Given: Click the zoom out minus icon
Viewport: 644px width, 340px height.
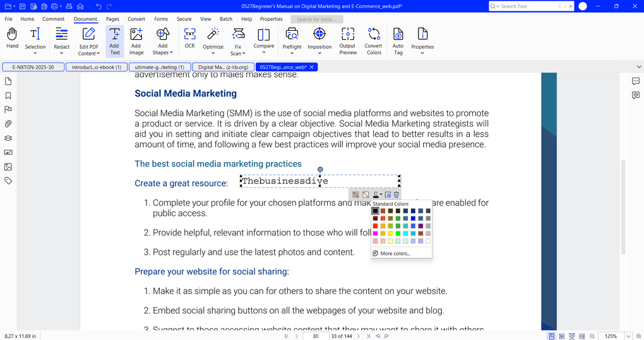Looking at the screenshot, I should pyautogui.click(x=592, y=336).
